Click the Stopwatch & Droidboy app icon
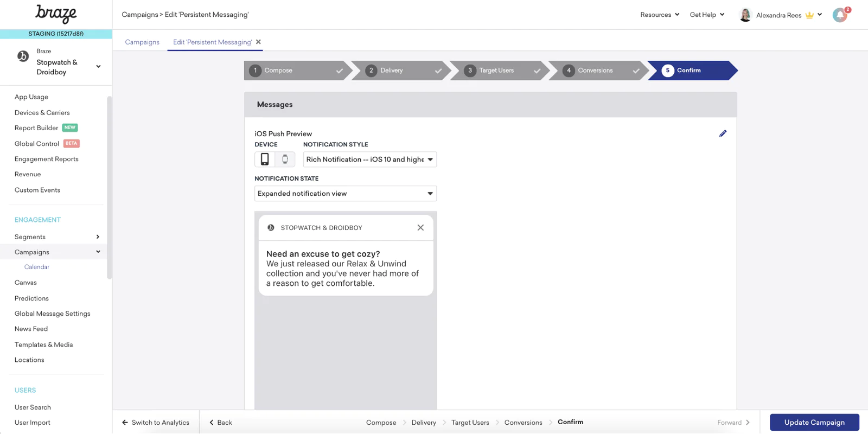 23,56
